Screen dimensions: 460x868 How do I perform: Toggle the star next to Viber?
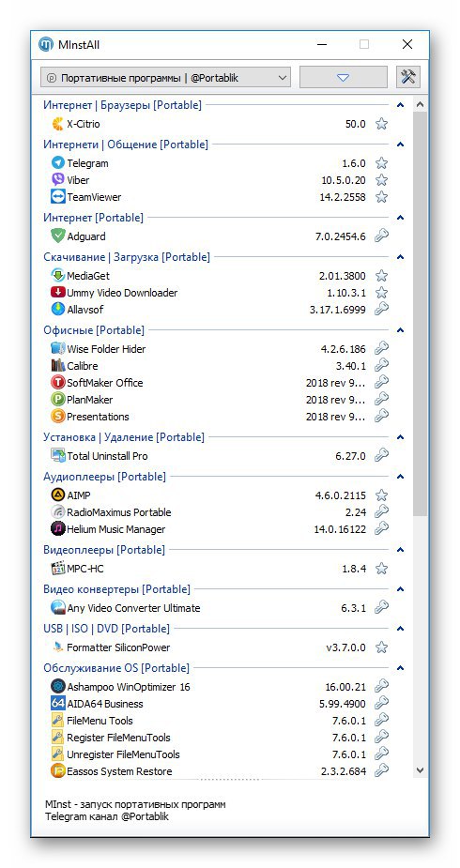[381, 180]
